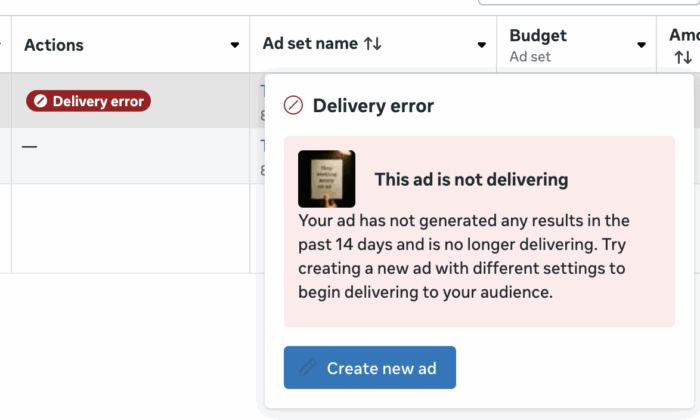
Task: Click sort arrows in the Amo column
Action: [683, 59]
